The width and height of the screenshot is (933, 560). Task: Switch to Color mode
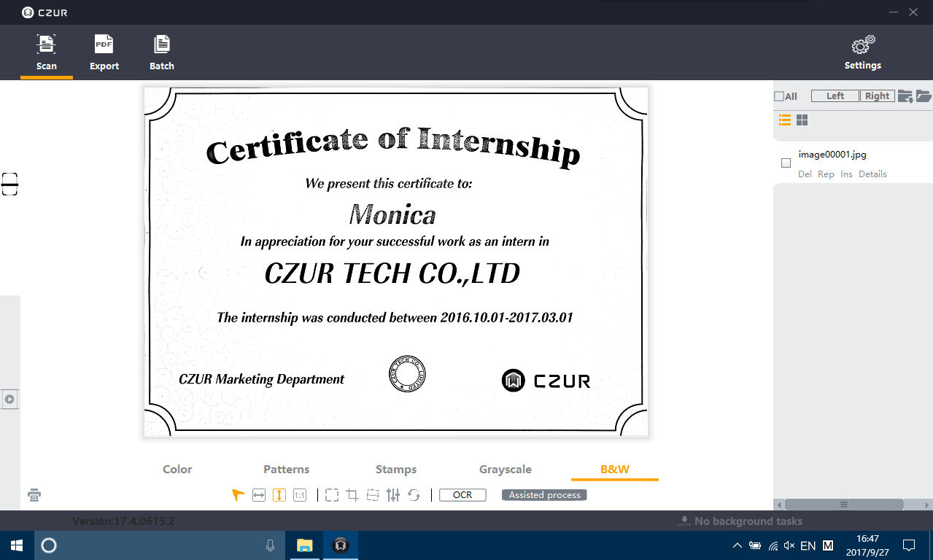pyautogui.click(x=177, y=470)
